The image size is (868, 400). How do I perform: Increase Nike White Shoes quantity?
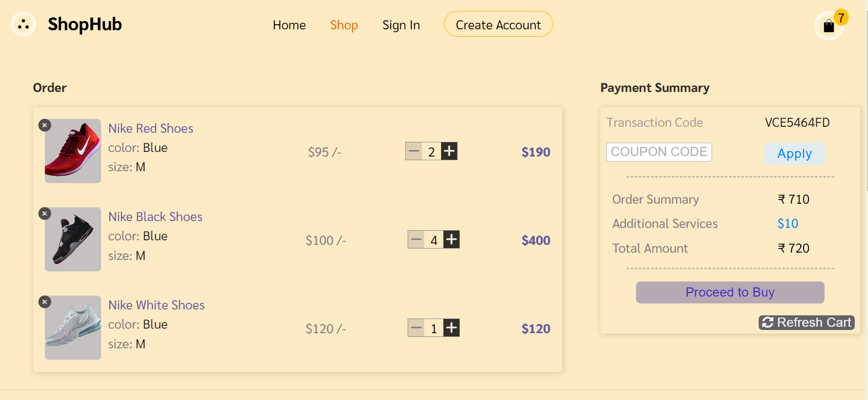(452, 328)
